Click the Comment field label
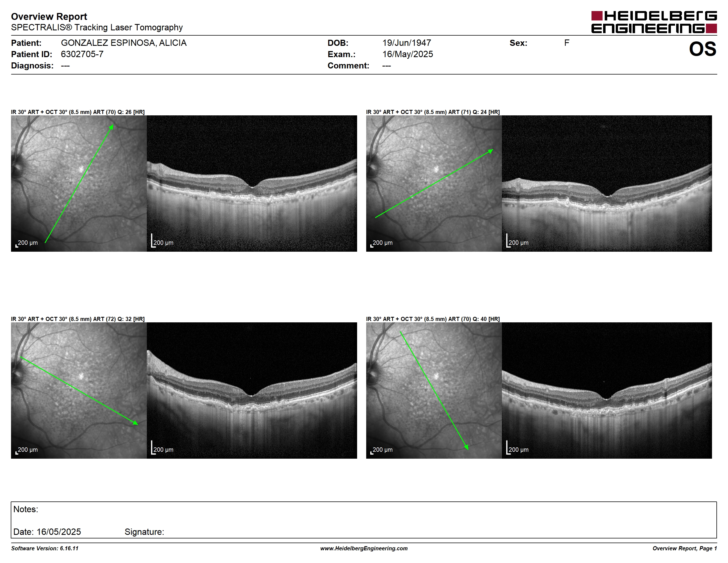 click(x=348, y=65)
